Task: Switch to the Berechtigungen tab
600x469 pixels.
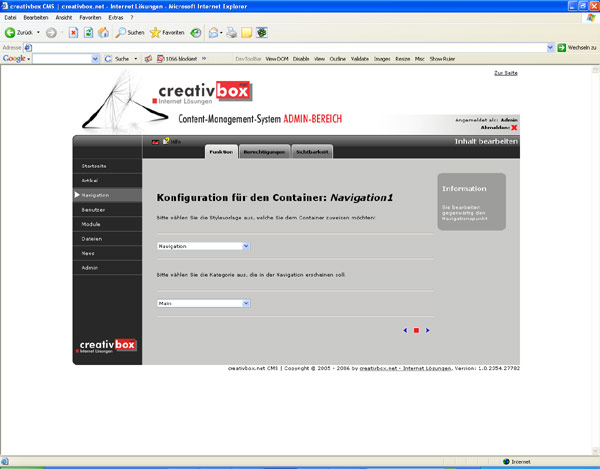Action: tap(265, 151)
